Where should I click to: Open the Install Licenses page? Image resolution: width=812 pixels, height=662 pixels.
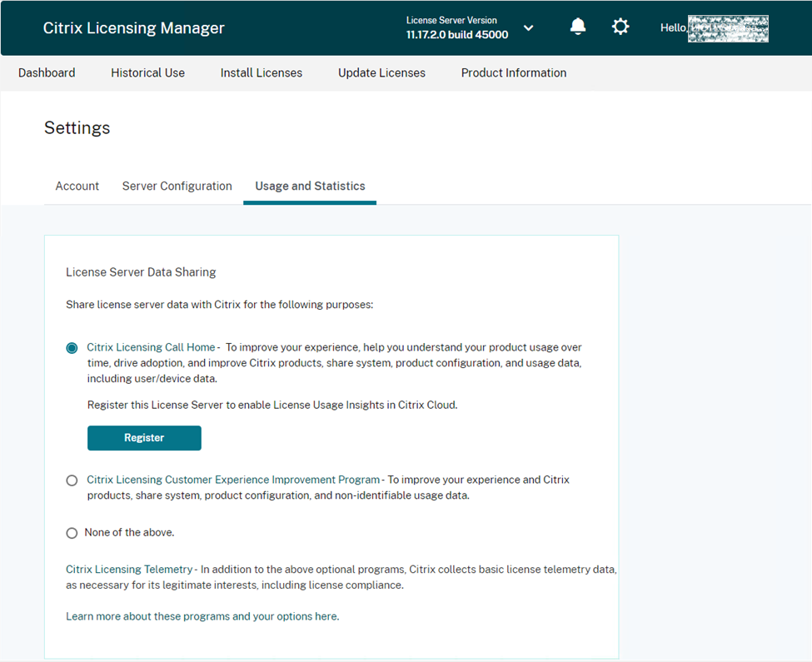pos(261,73)
